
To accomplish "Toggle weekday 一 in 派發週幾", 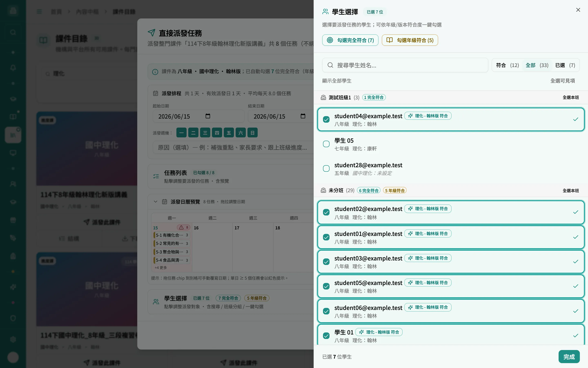I will click(182, 133).
